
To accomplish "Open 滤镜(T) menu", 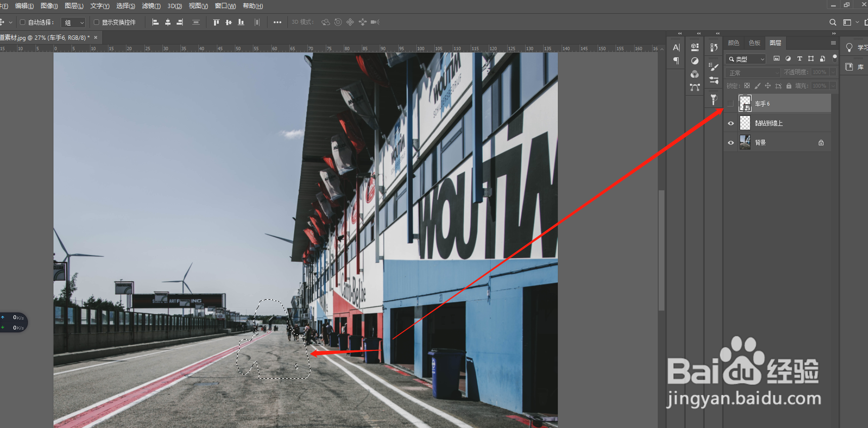I will (x=151, y=6).
